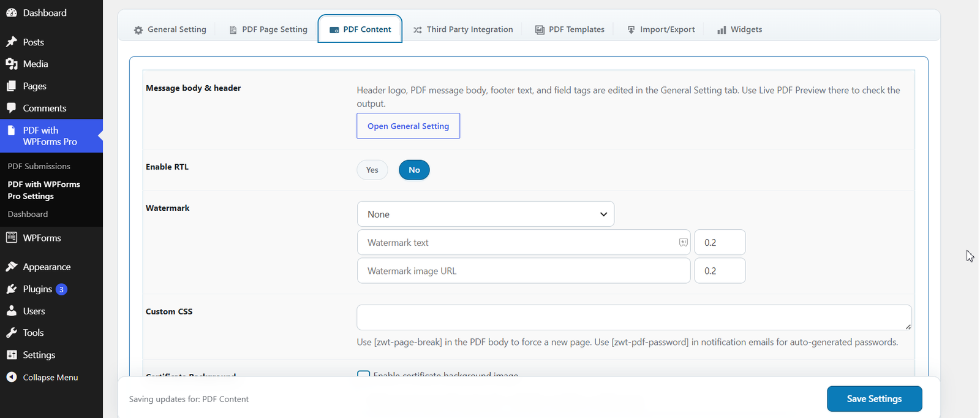Focus the Watermark text input field
980x418 pixels.
tap(524, 243)
